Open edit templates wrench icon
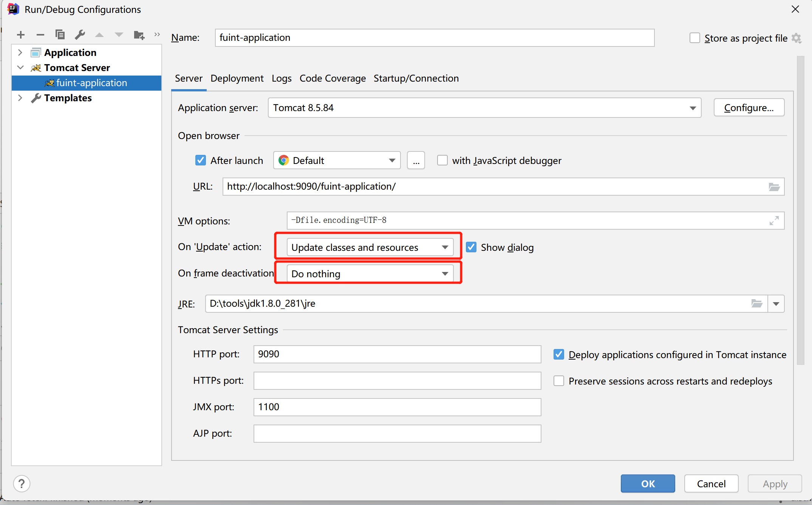812x505 pixels. (x=80, y=35)
